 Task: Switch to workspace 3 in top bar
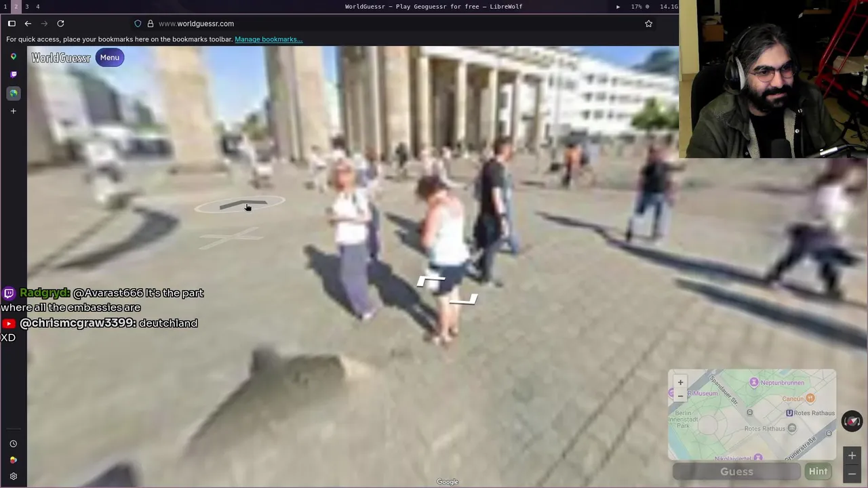pos(27,6)
